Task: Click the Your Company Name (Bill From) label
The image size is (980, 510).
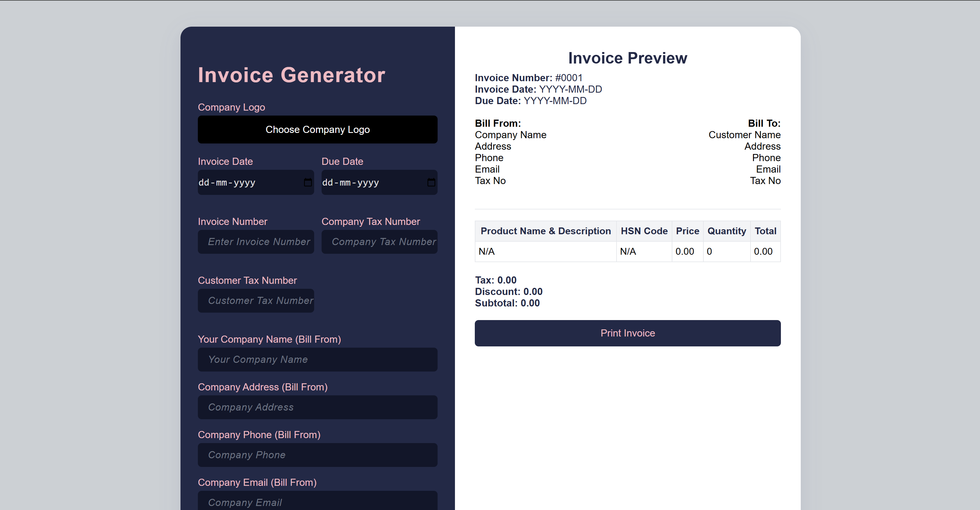Action: click(269, 339)
